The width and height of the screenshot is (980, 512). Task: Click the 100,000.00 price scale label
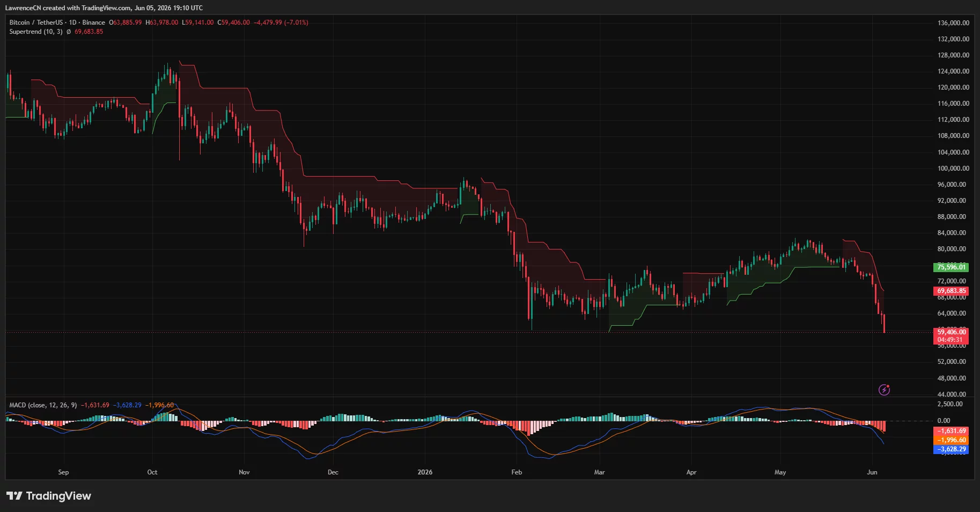tap(953, 169)
